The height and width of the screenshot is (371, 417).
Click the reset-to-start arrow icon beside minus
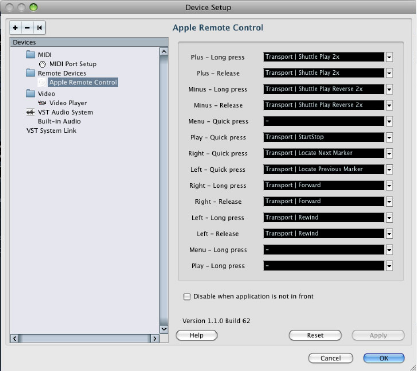tap(39, 28)
